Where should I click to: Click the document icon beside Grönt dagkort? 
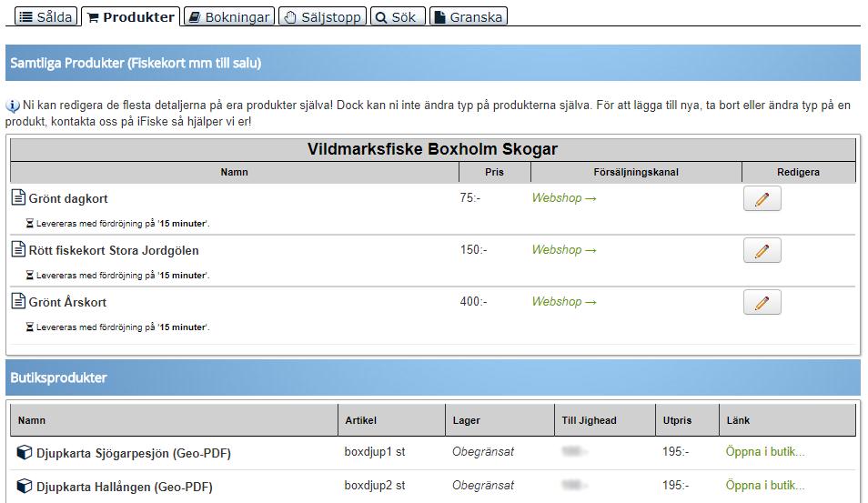(19, 197)
